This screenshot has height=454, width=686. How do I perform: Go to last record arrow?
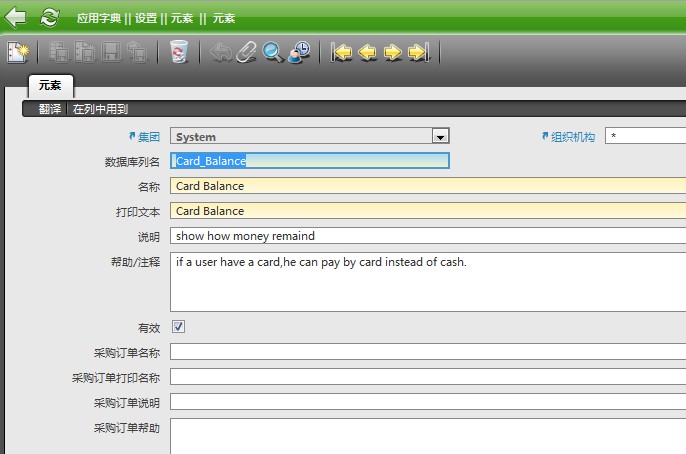419,52
